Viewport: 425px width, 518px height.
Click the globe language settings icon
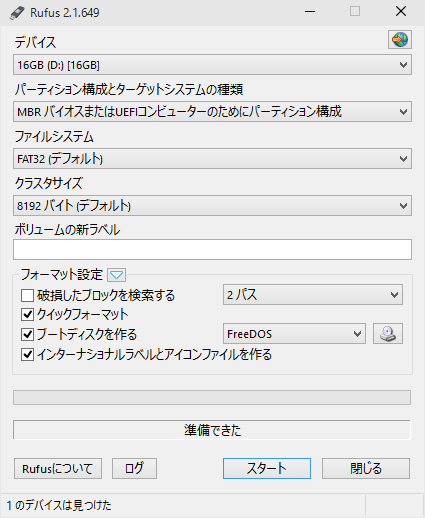click(x=400, y=40)
